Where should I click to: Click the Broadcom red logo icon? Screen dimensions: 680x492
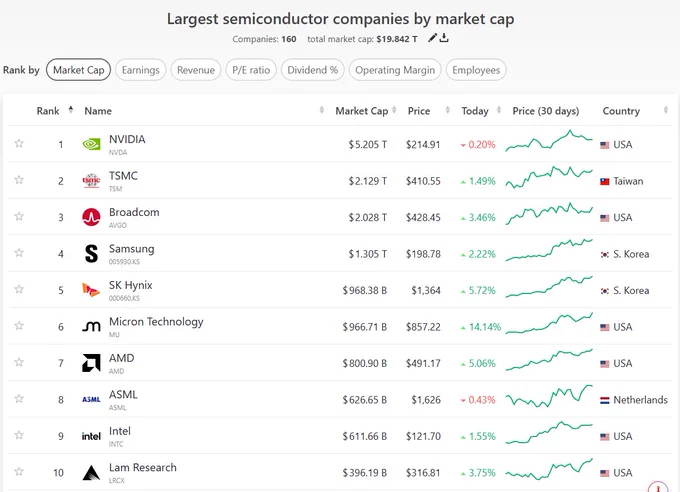pyautogui.click(x=91, y=217)
